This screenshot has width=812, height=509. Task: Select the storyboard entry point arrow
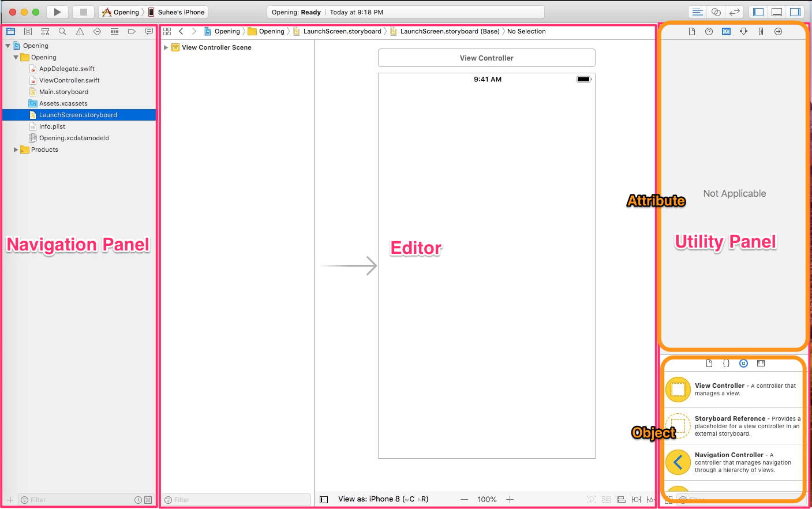point(349,265)
